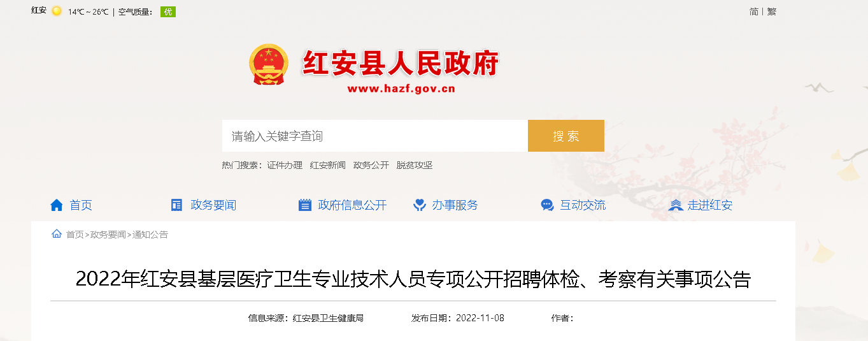The height and width of the screenshot is (341, 868).
Task: Click the national emblem logo
Action: [267, 64]
